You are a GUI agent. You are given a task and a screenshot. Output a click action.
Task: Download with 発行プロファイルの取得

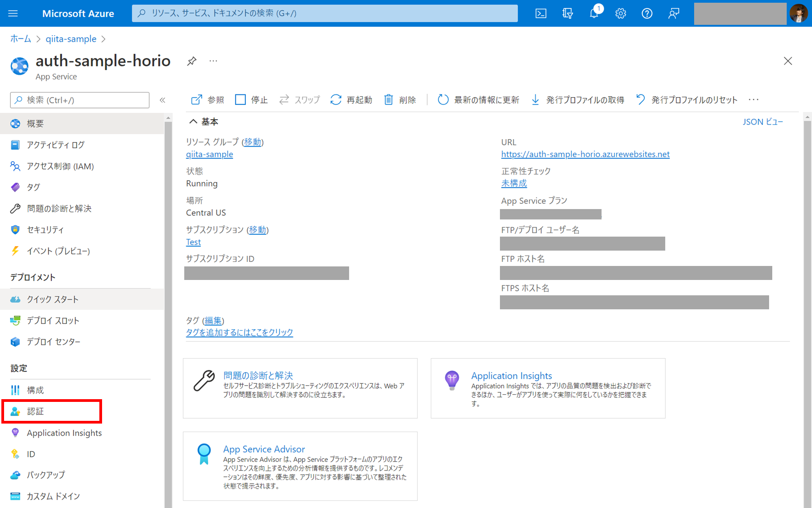[577, 100]
